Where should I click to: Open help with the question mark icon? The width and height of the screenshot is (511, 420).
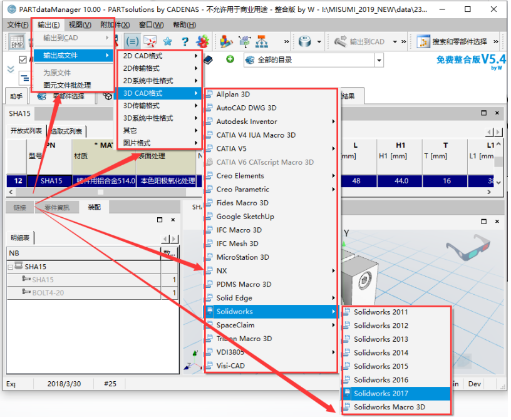(x=185, y=42)
